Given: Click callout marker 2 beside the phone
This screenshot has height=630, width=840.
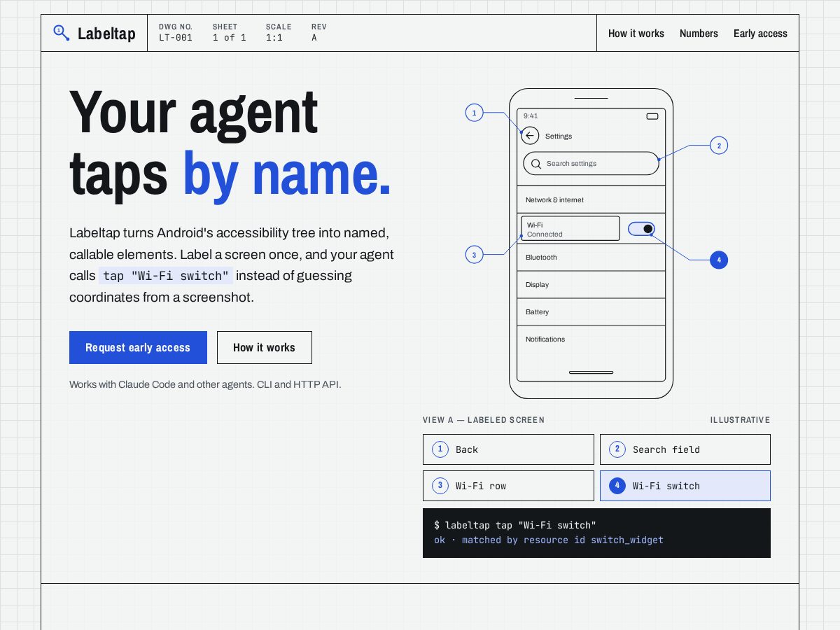Looking at the screenshot, I should click(719, 146).
